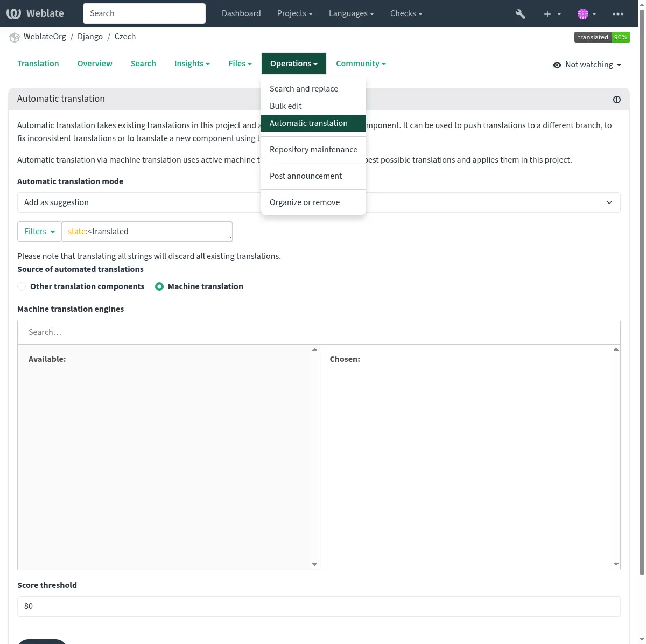Viewport: 646px width, 644px height.
Task: Go to the Dashboard link
Action: (241, 13)
